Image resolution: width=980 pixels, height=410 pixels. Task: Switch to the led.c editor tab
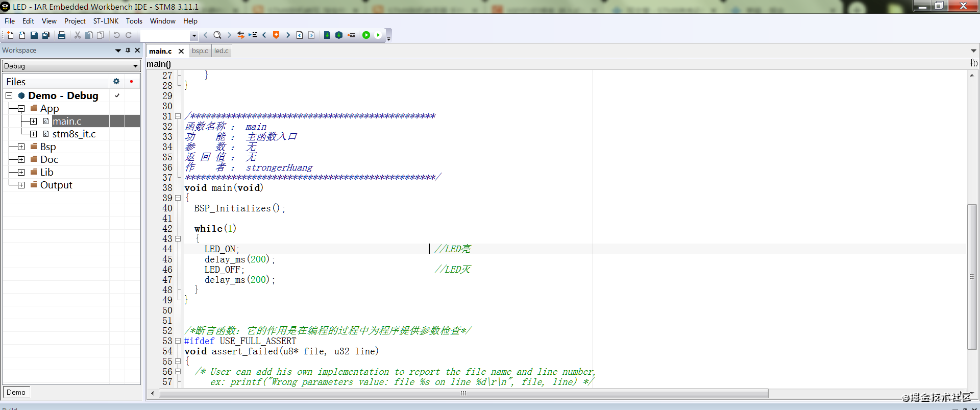point(222,51)
